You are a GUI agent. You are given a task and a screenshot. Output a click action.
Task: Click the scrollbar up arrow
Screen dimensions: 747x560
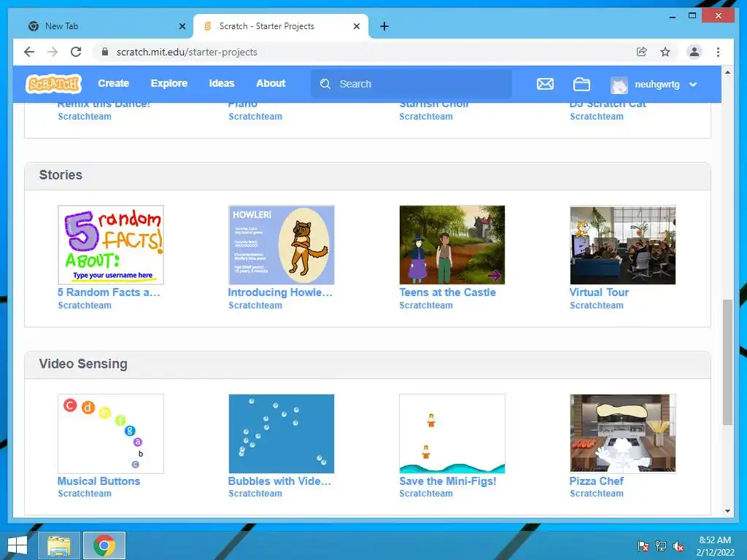727,72
